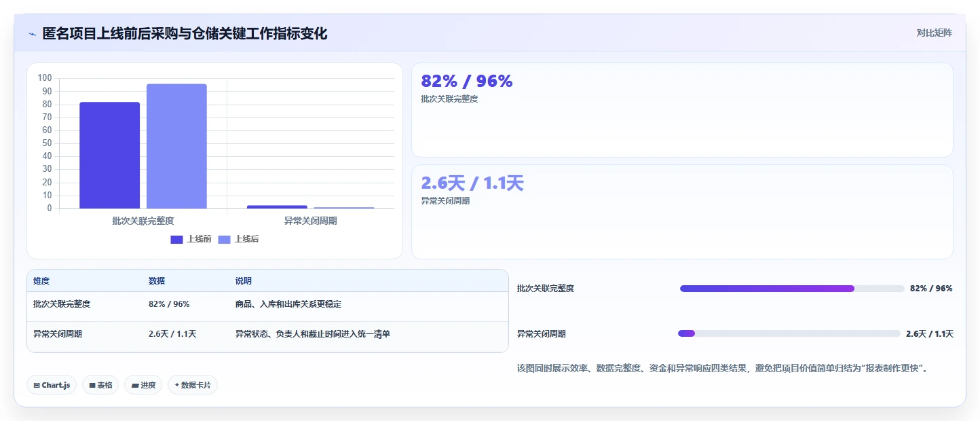This screenshot has width=980, height=421.
Task: Toggle the 上线前 legend swatch
Action: tap(177, 239)
